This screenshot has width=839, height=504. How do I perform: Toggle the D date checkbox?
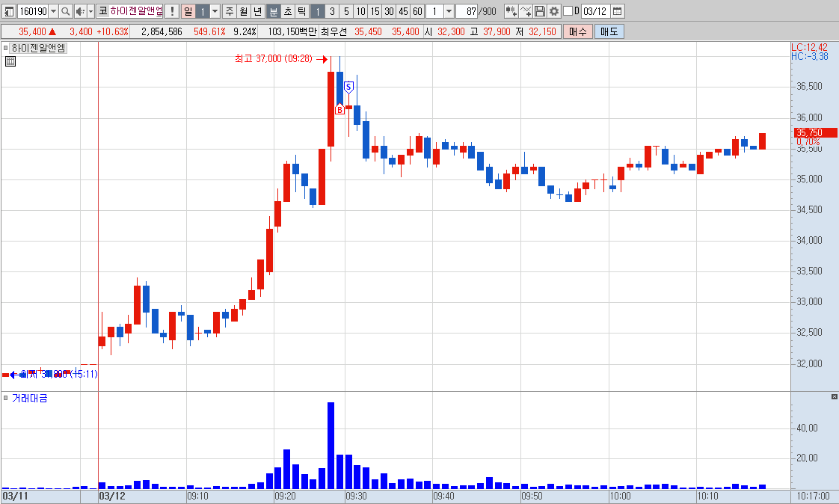pyautogui.click(x=568, y=11)
